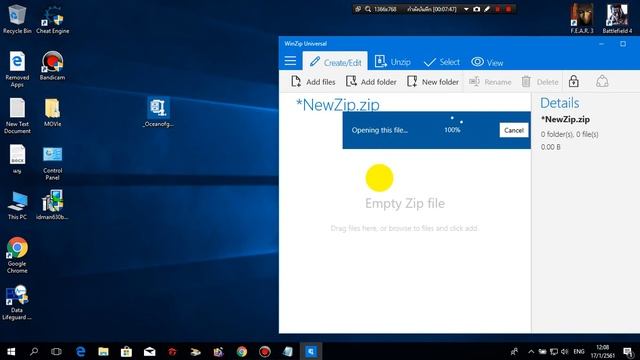Open the Select tab
The image size is (640, 360).
[x=441, y=62]
